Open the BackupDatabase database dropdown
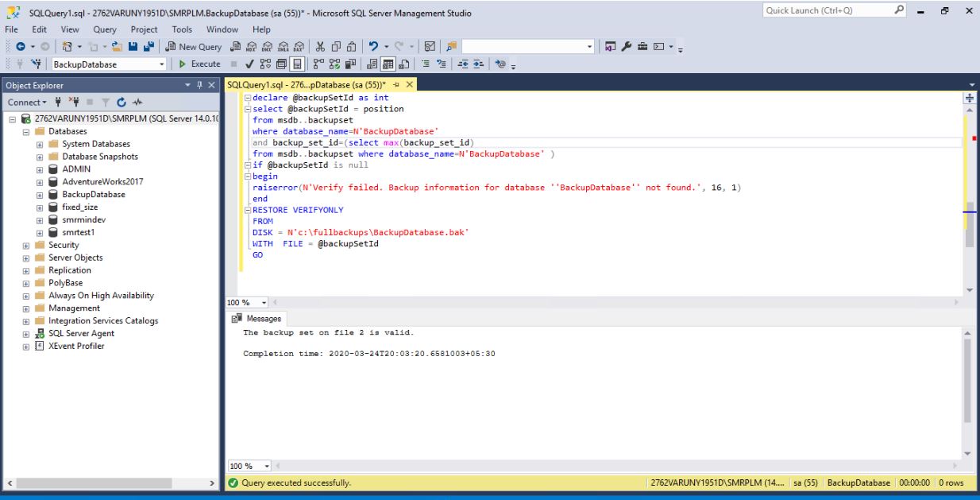 pyautogui.click(x=162, y=64)
